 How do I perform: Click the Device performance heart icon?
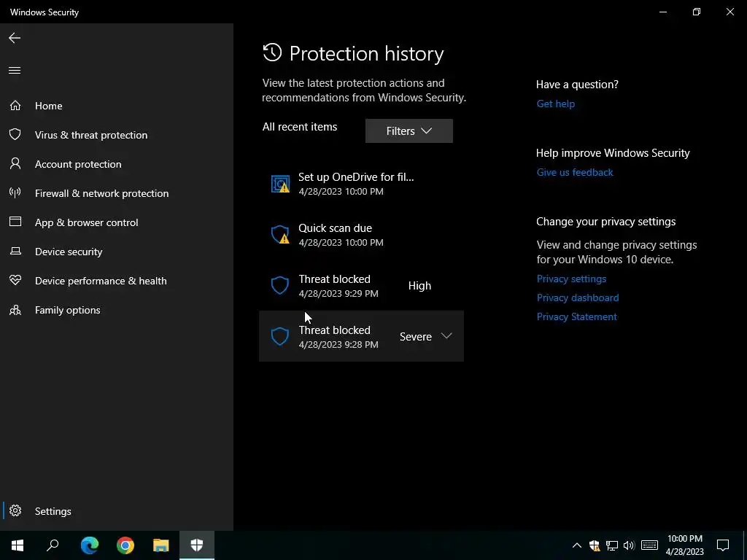(15, 280)
